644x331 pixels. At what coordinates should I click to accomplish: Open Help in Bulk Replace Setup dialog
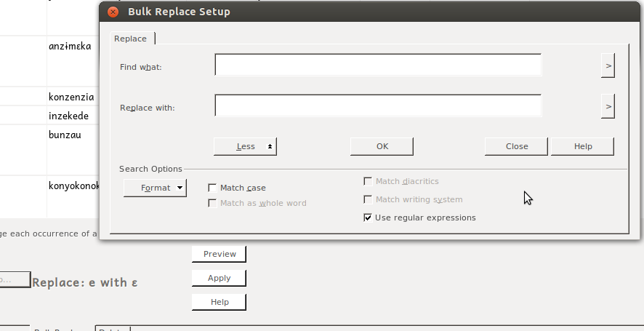(582, 147)
